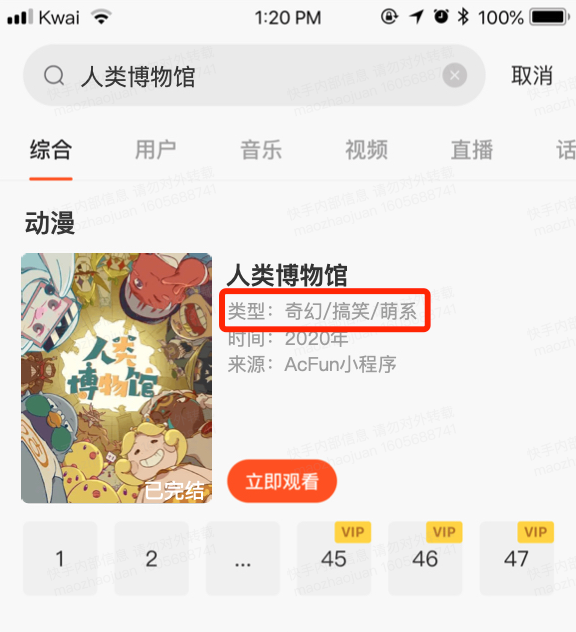The width and height of the screenshot is (576, 632).
Task: Select VIP episode 46
Action: [425, 559]
